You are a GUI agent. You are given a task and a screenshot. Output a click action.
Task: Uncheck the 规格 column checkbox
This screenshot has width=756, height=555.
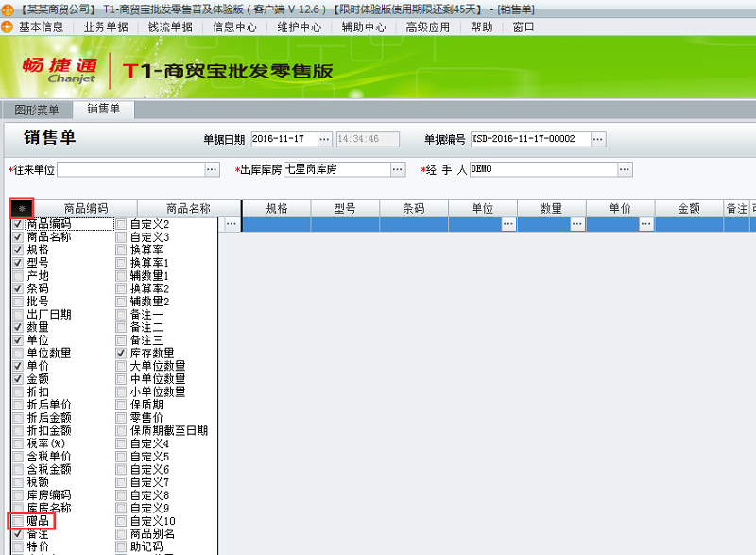pyautogui.click(x=18, y=250)
